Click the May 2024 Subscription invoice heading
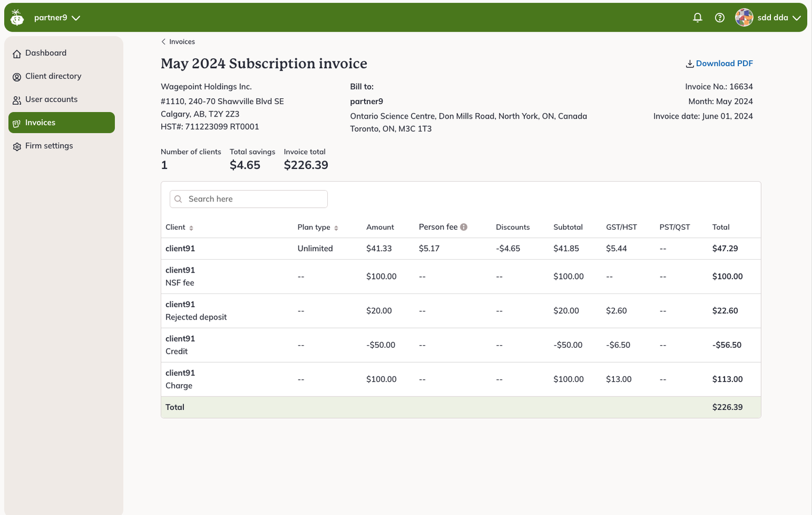Image resolution: width=812 pixels, height=515 pixels. [x=264, y=64]
